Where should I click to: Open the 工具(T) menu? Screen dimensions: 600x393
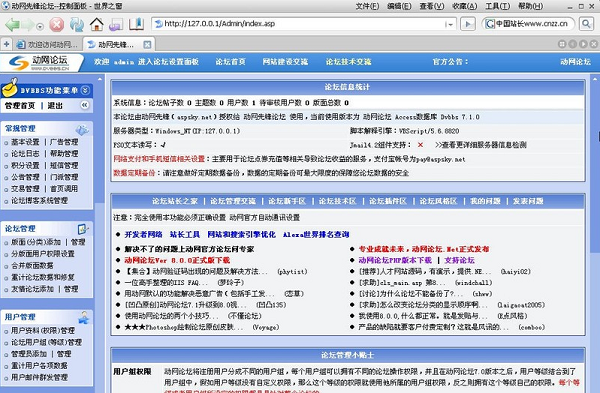pyautogui.click(x=497, y=6)
